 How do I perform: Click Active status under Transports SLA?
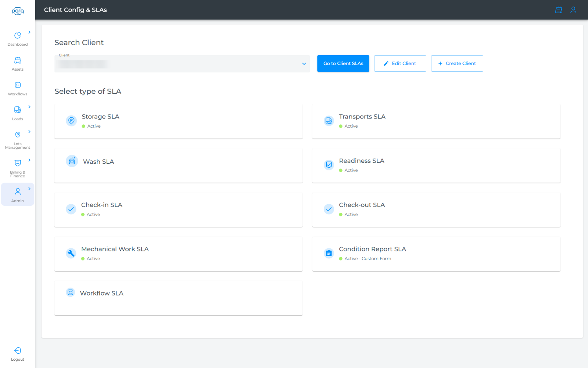pyautogui.click(x=351, y=126)
